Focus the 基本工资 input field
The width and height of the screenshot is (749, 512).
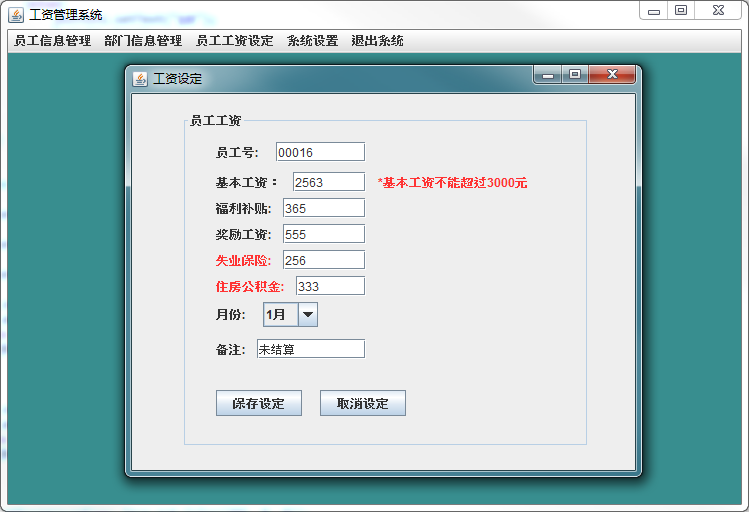click(x=329, y=182)
